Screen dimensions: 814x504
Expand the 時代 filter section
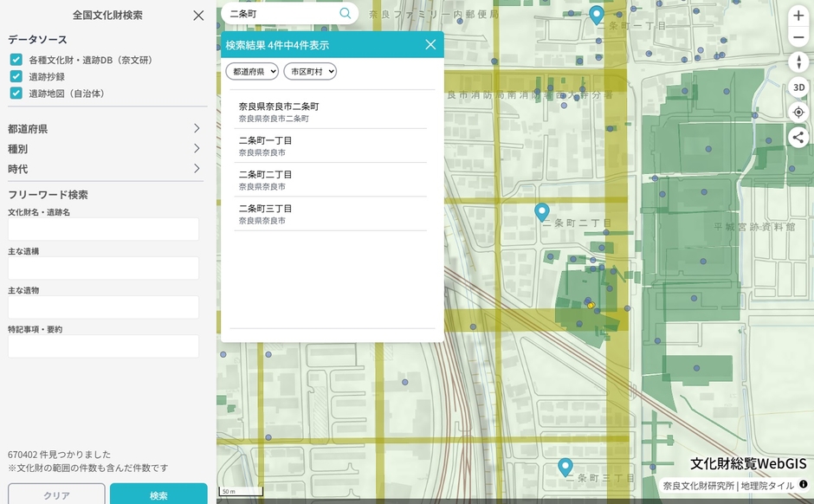point(104,169)
